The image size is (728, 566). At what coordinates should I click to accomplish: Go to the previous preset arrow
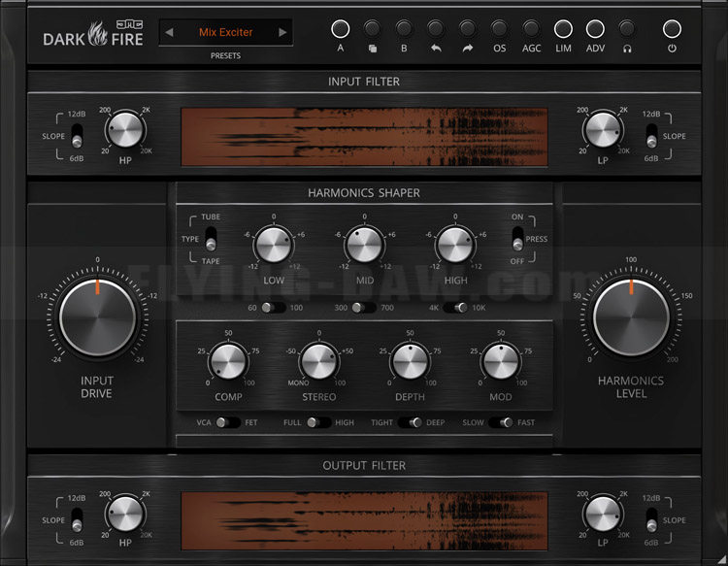point(170,32)
